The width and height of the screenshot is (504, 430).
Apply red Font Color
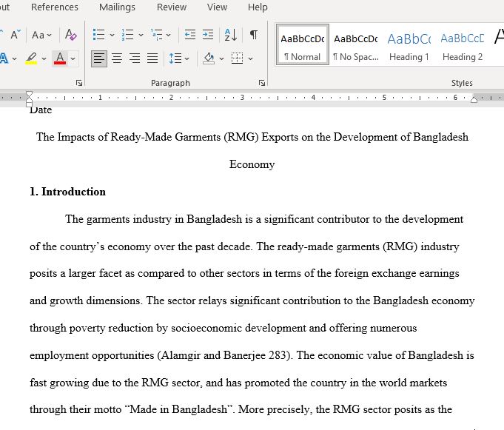pos(60,58)
